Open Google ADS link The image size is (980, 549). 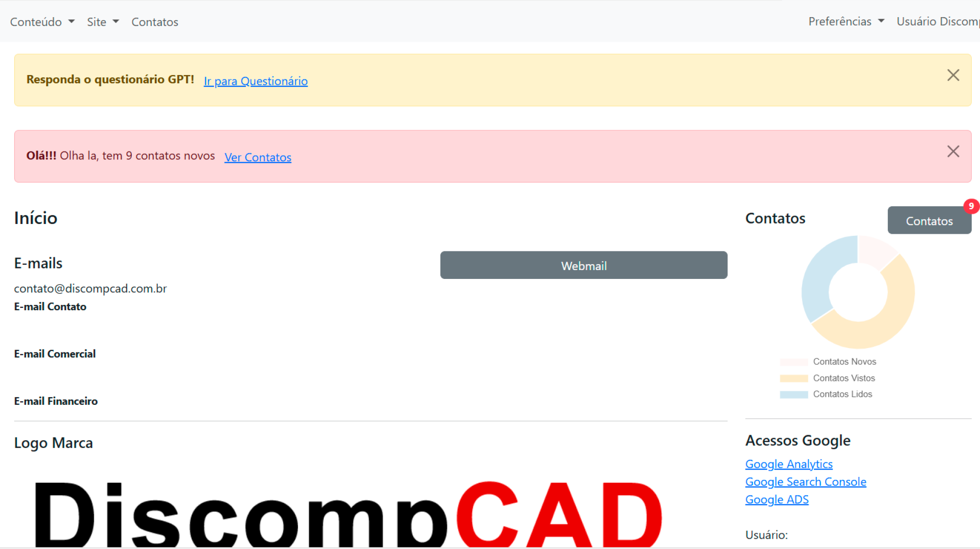coord(777,499)
